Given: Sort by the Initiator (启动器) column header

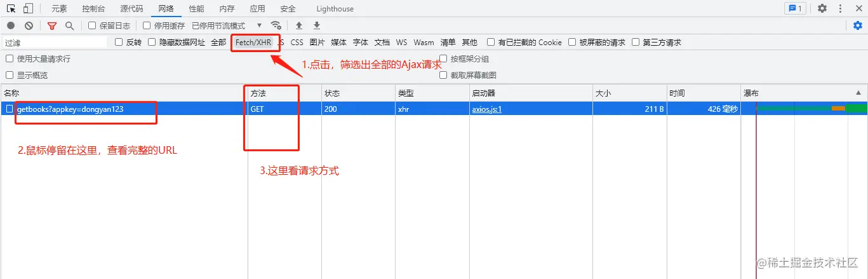Looking at the screenshot, I should (531, 93).
